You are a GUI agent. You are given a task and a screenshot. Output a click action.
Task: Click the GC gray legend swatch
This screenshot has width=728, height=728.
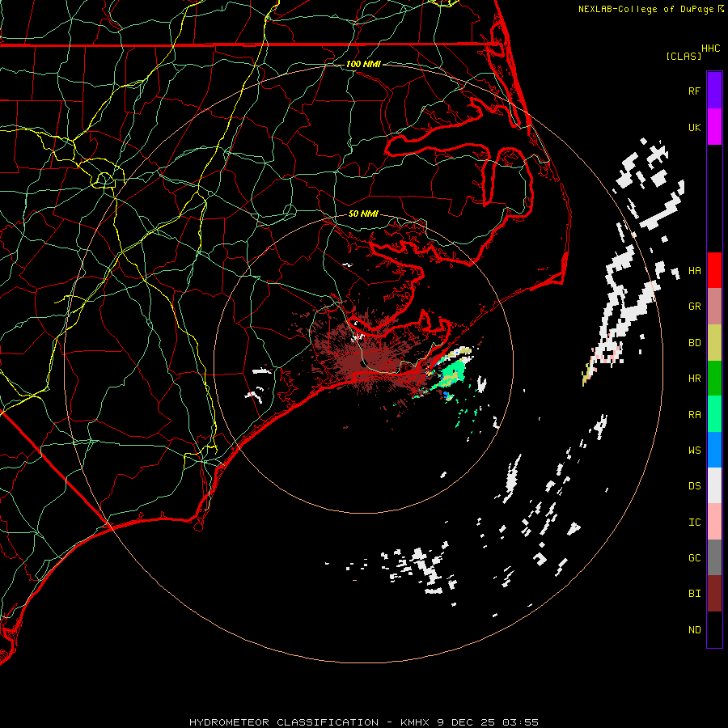tap(714, 557)
